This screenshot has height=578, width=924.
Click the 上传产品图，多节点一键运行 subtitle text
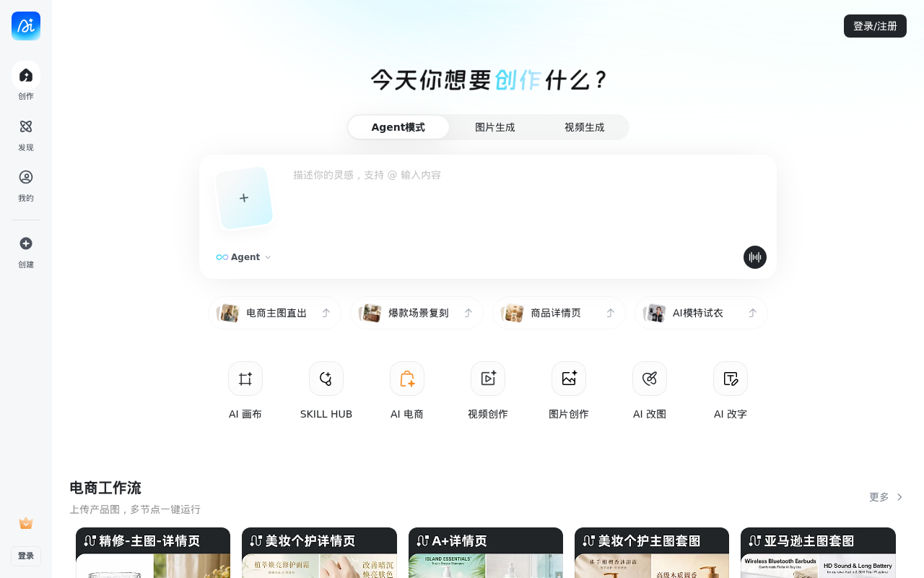[135, 509]
